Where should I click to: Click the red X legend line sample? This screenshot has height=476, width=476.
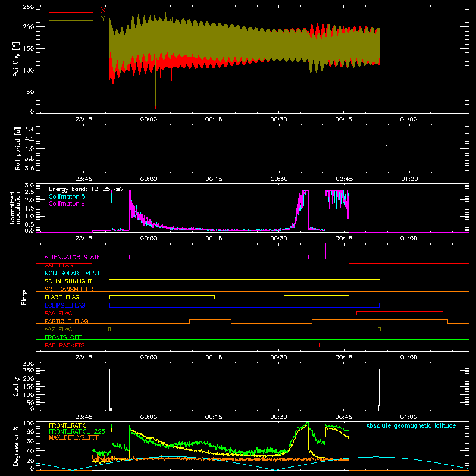point(71,12)
